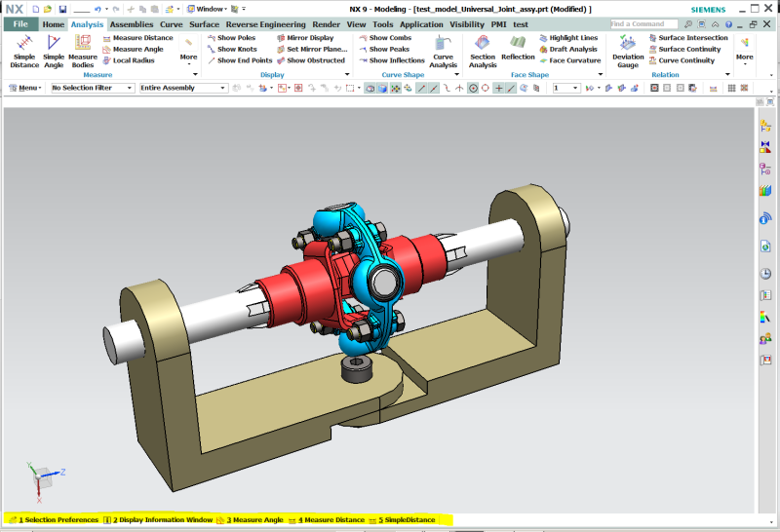Expand the Measure group options
Screen dimensions: 780x532
click(195, 75)
